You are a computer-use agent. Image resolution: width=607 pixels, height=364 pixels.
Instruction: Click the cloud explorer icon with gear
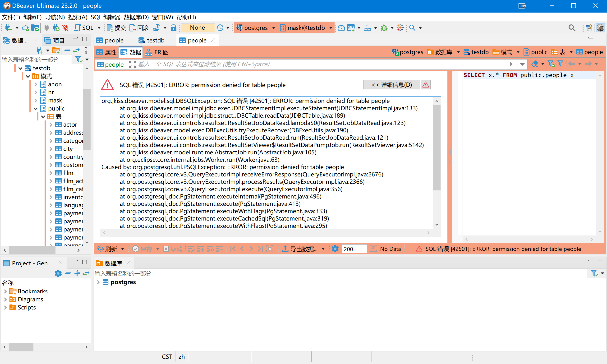[25, 28]
